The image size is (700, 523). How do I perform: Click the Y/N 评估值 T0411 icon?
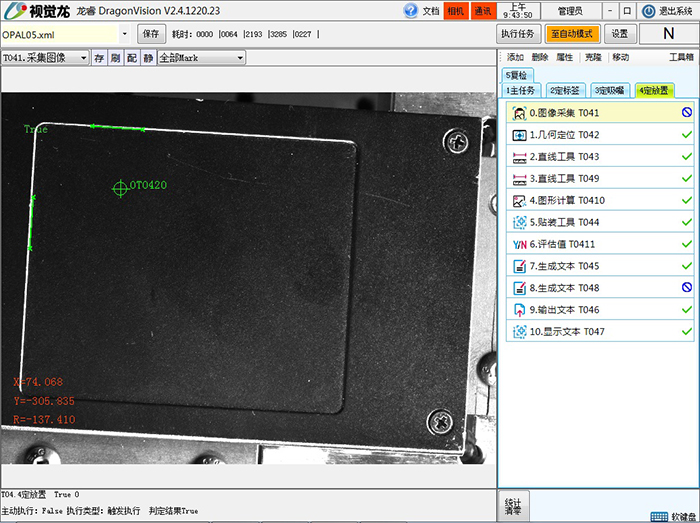(x=519, y=244)
